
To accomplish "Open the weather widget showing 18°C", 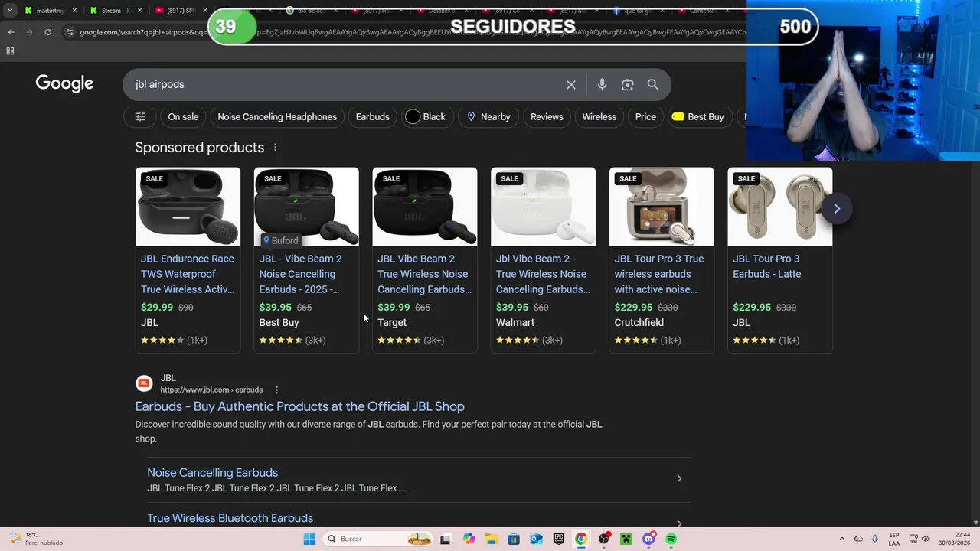I will coord(37,539).
